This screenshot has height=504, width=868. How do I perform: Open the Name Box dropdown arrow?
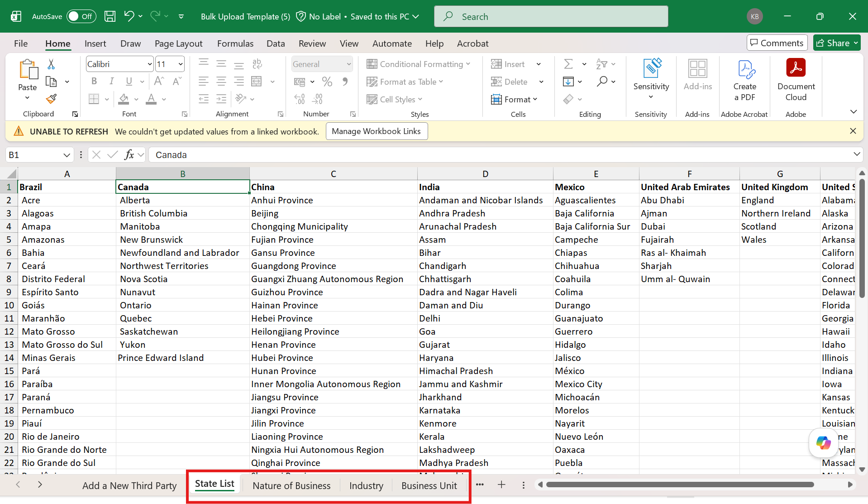[67, 155]
